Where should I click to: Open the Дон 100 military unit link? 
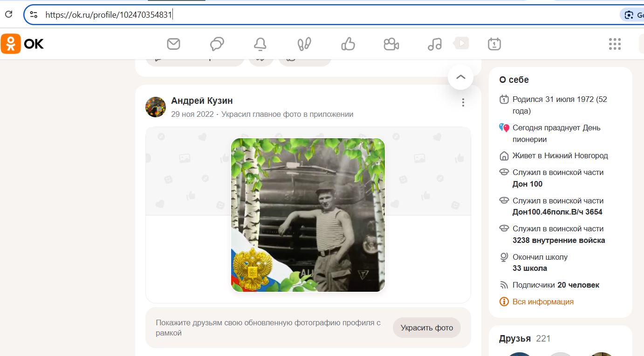click(x=528, y=184)
